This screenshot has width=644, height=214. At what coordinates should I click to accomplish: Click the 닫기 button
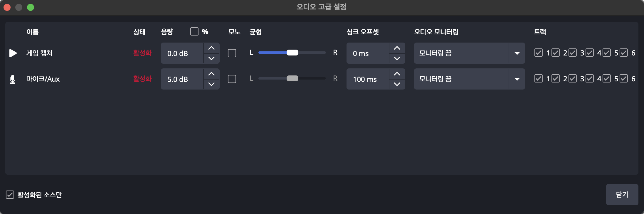(622, 195)
